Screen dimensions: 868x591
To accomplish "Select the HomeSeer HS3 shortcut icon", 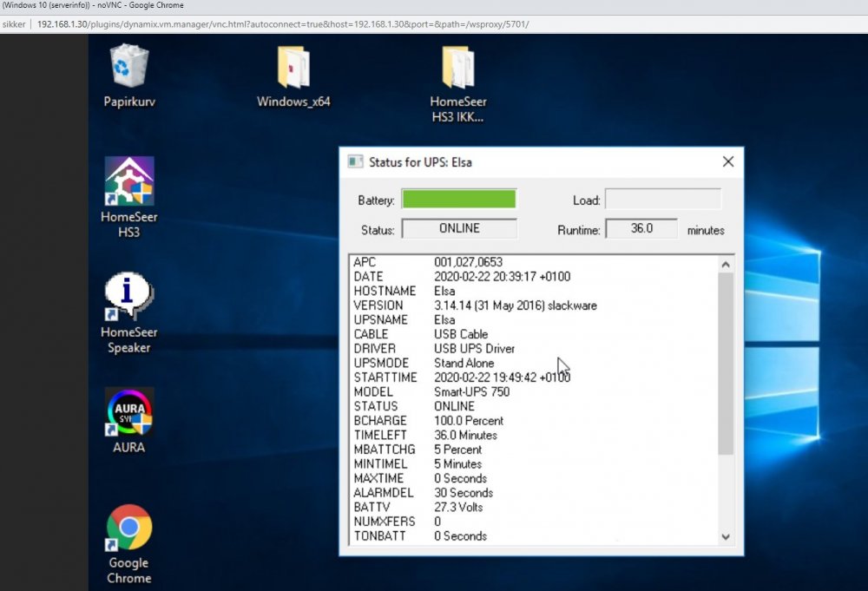I will (129, 197).
